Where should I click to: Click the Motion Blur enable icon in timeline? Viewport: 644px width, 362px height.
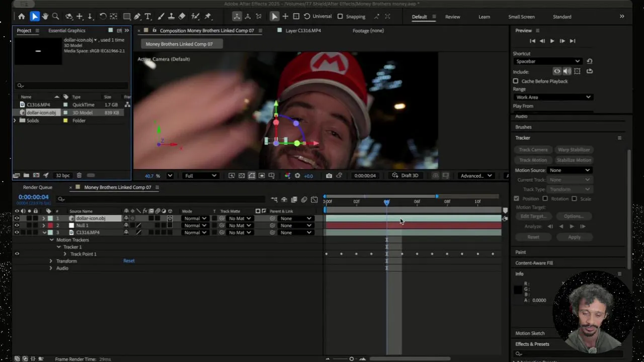tap(304, 200)
